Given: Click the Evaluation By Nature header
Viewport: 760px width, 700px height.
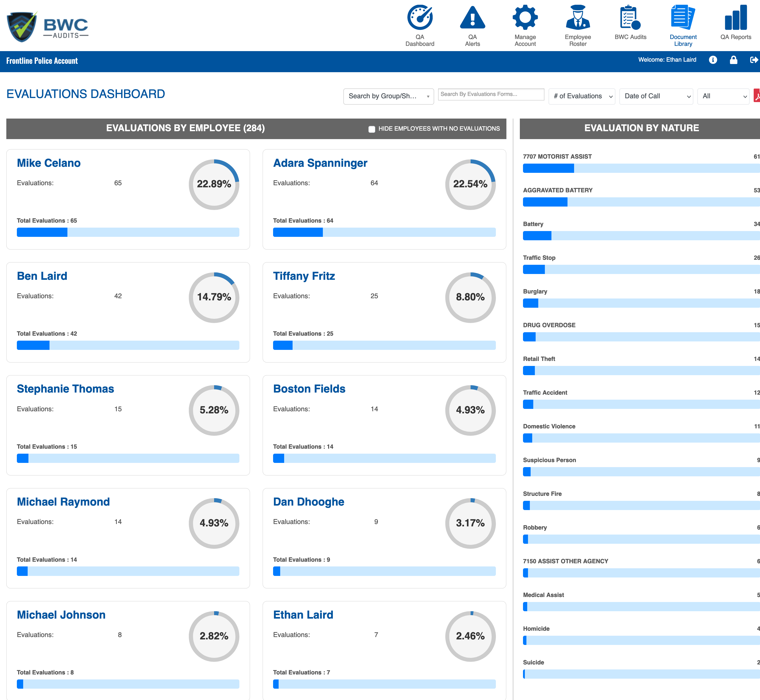Looking at the screenshot, I should click(641, 128).
